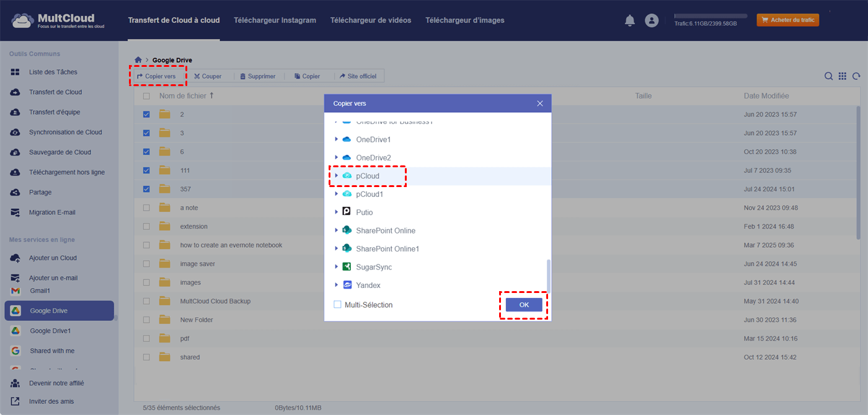Image resolution: width=868 pixels, height=415 pixels.
Task: Open Devenir notre affilié link
Action: pos(56,383)
